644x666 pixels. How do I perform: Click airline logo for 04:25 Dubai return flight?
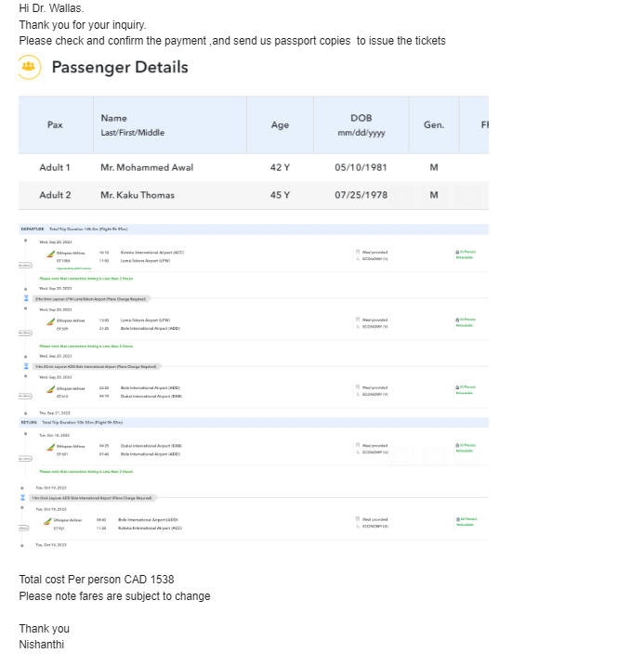tap(51, 447)
